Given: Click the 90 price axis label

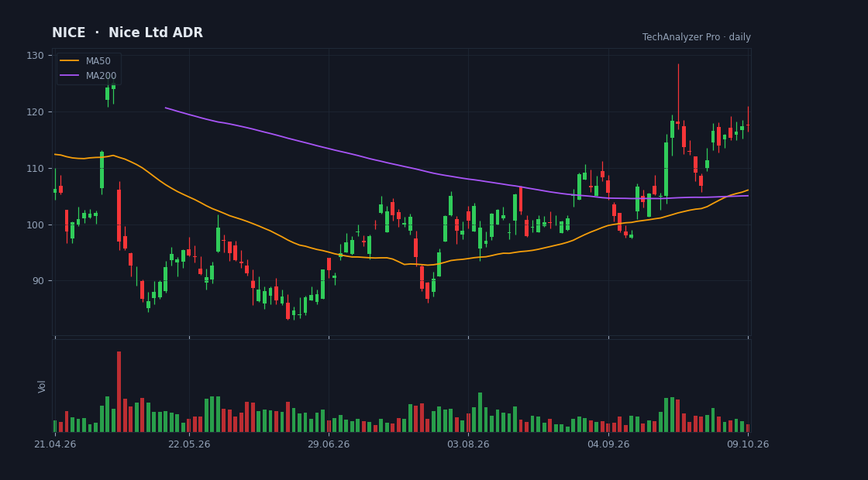Looking at the screenshot, I should [38, 281].
